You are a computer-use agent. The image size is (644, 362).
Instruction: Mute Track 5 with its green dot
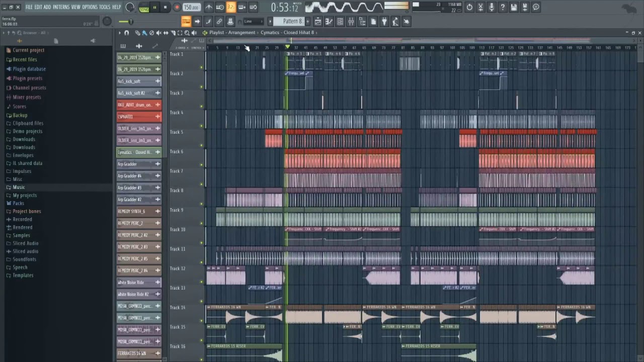click(202, 145)
